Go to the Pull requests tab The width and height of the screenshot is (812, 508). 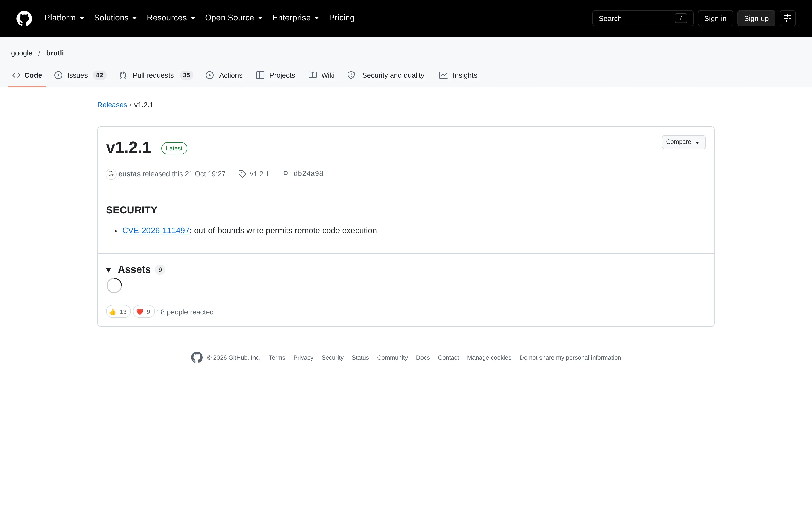point(156,75)
